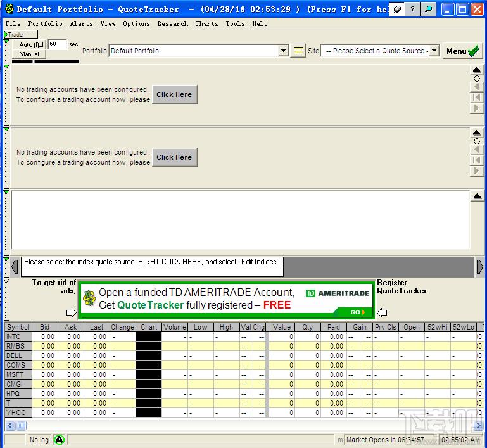Open the Alerts menu
Viewport: 487px width, 448px height.
click(x=81, y=23)
